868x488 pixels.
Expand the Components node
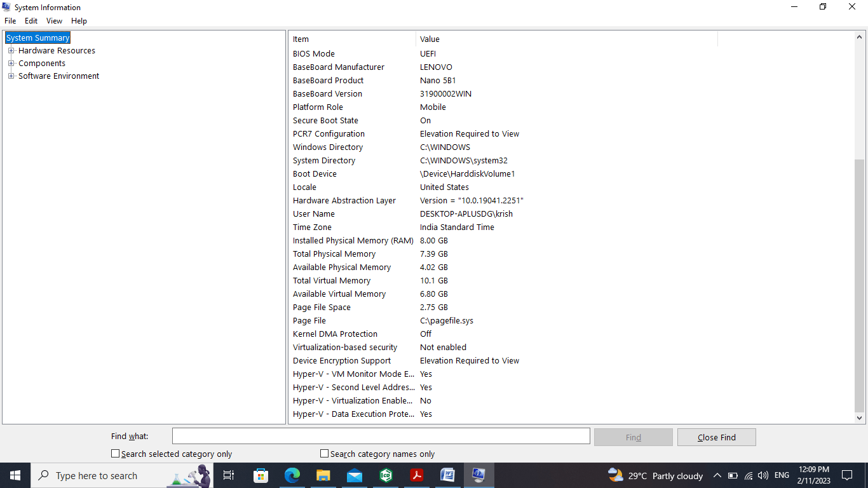(11, 64)
